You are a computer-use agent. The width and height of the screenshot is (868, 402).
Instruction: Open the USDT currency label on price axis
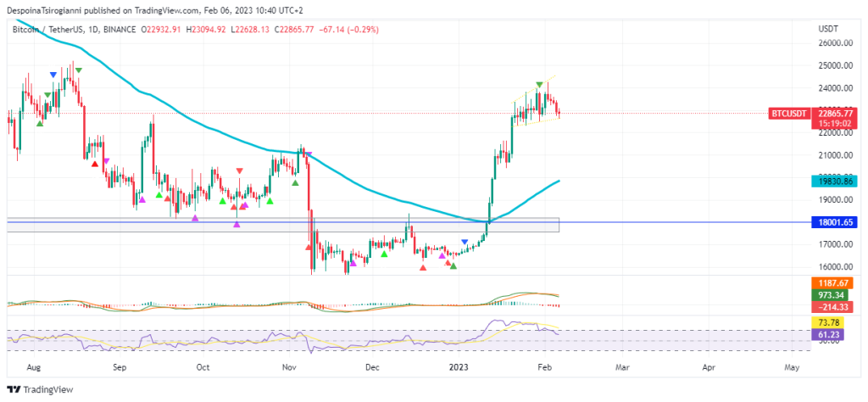click(x=827, y=29)
